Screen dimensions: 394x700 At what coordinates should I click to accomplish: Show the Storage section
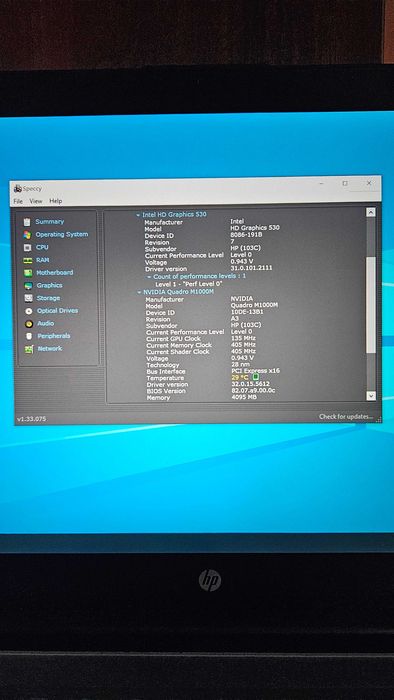(48, 298)
